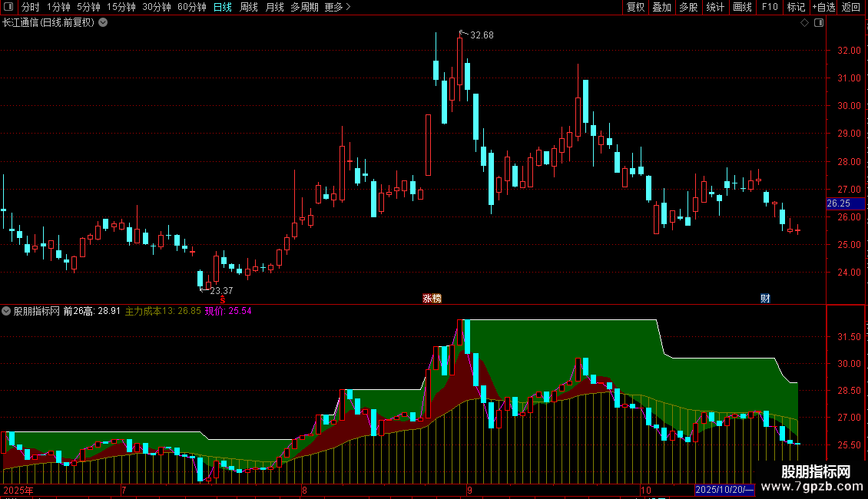
Task: Click the panel layout icon at top-left
Action: click(8, 7)
